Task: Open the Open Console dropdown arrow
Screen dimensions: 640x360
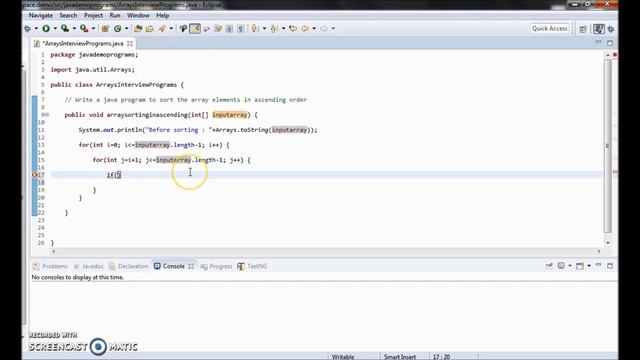Action: [x=589, y=266]
